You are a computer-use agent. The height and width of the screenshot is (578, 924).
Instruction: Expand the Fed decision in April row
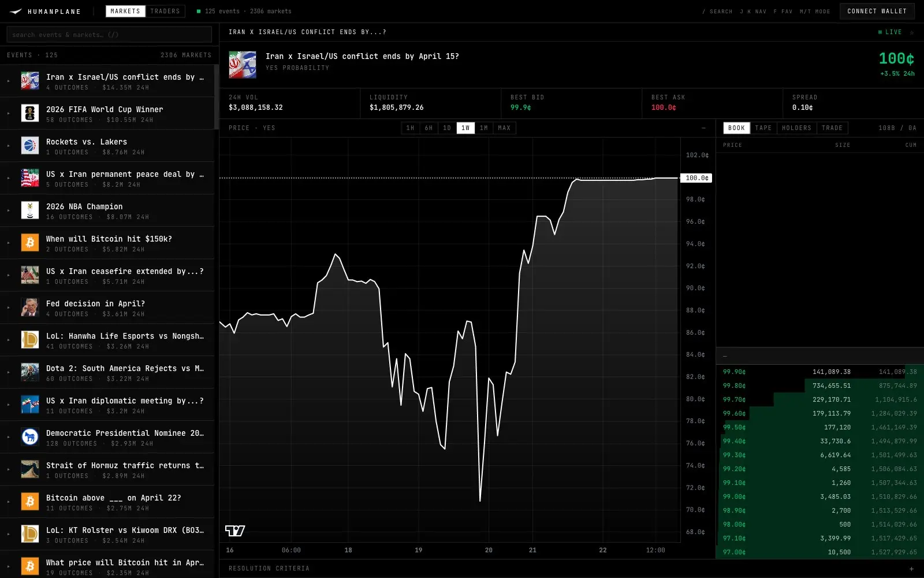coord(9,307)
